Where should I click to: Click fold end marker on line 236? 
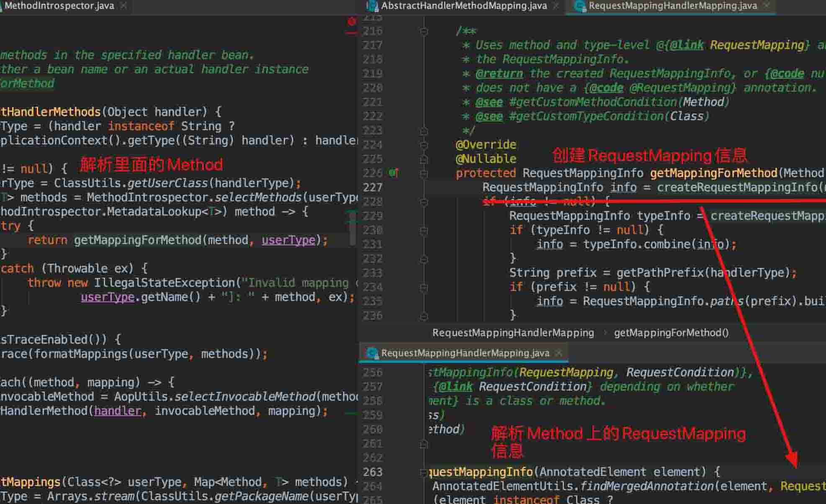[424, 316]
